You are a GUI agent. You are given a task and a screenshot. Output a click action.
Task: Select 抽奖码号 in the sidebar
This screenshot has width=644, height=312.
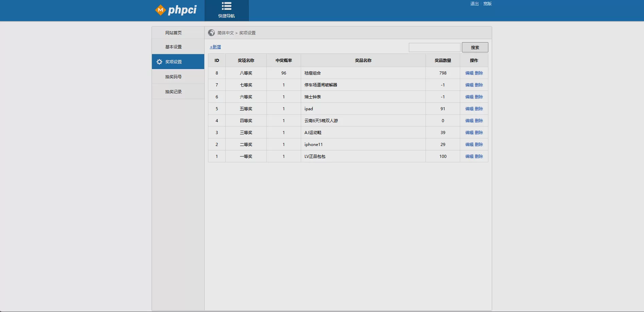[x=173, y=77]
